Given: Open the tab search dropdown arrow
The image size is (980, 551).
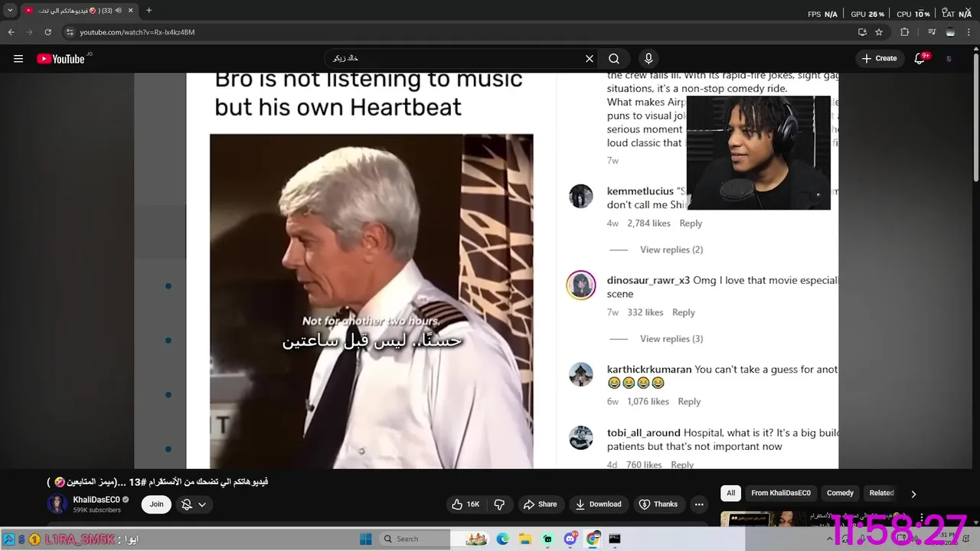Looking at the screenshot, I should coord(10,11).
